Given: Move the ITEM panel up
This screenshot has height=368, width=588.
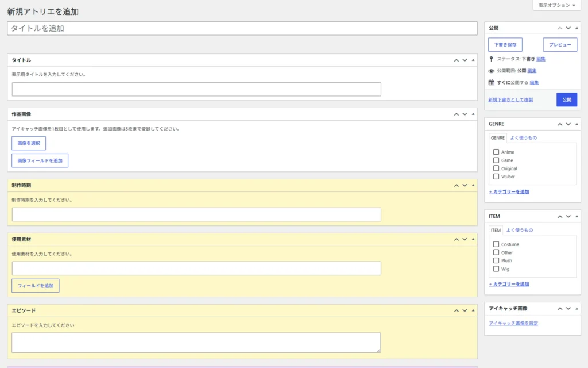Looking at the screenshot, I should pos(559,216).
